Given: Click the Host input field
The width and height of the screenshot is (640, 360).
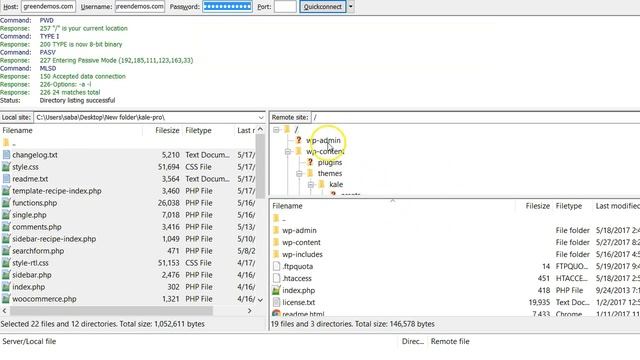Looking at the screenshot, I should click(48, 7).
